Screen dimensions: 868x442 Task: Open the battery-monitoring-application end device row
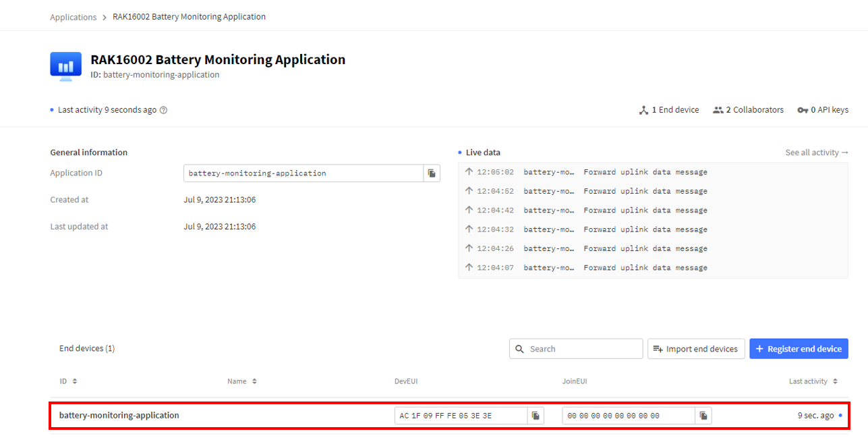pos(449,416)
